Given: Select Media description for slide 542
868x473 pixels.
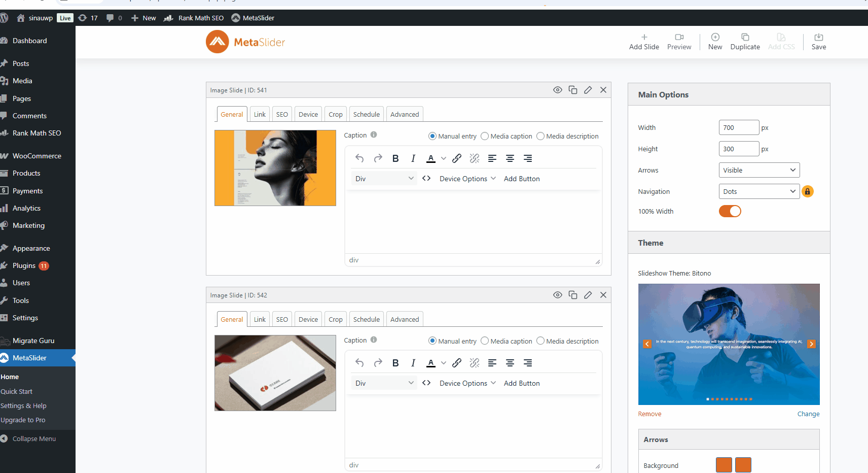Looking at the screenshot, I should [x=540, y=341].
